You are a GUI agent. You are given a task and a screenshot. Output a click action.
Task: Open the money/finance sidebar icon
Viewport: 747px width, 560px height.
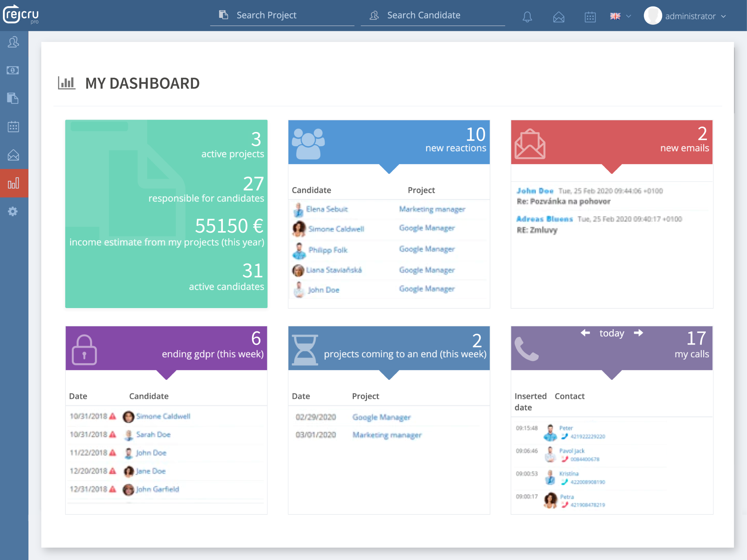pyautogui.click(x=13, y=70)
